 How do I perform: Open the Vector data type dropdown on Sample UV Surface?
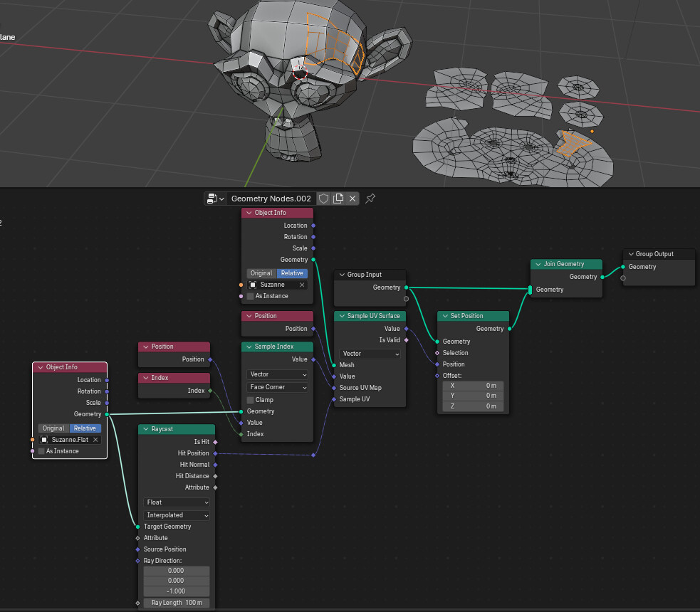(x=369, y=354)
